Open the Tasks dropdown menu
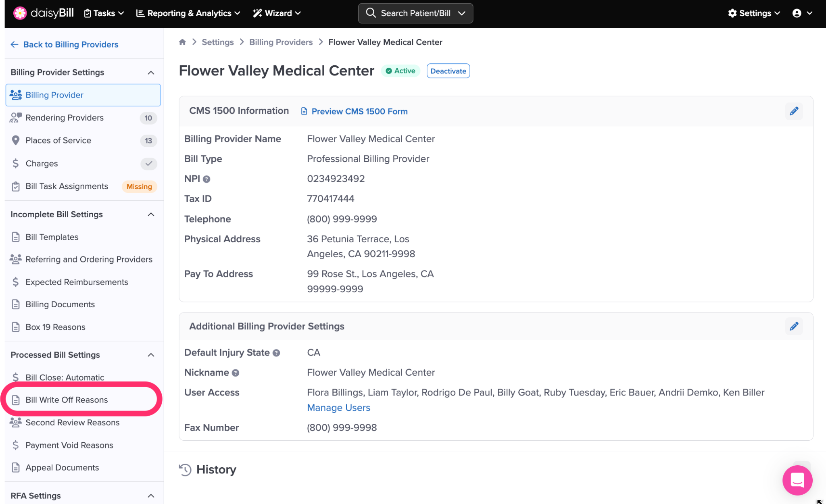The image size is (826, 504). (104, 13)
